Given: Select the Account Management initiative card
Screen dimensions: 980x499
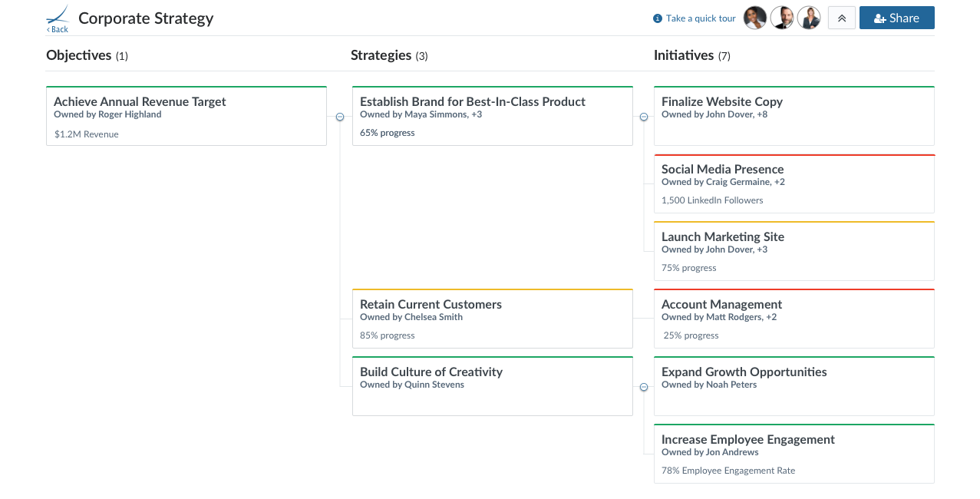Looking at the screenshot, I should click(794, 319).
